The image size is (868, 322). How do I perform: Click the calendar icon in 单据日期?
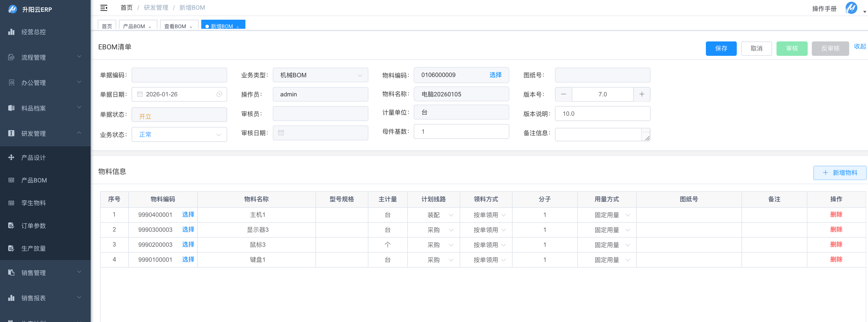(140, 94)
